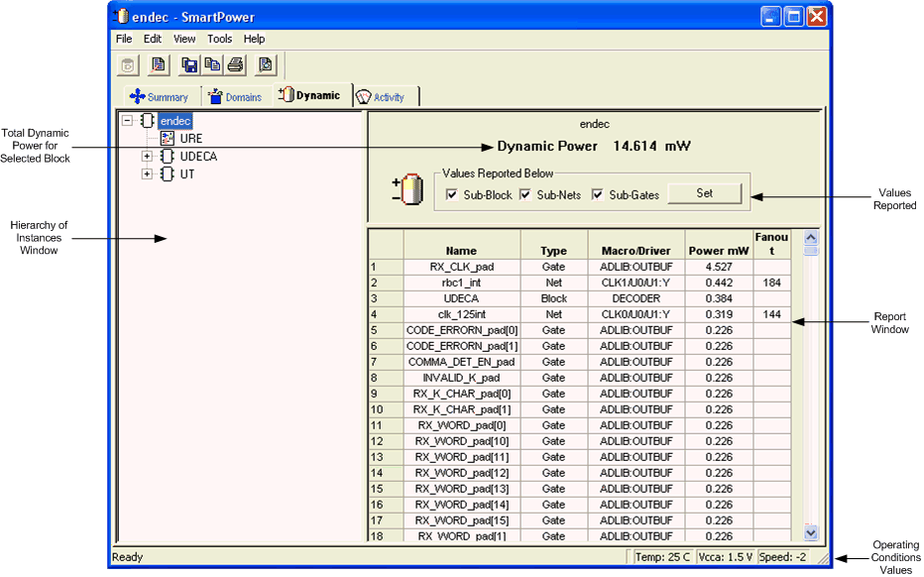Click the URE instance icon in the tree
This screenshot has width=924, height=577.
click(x=168, y=139)
